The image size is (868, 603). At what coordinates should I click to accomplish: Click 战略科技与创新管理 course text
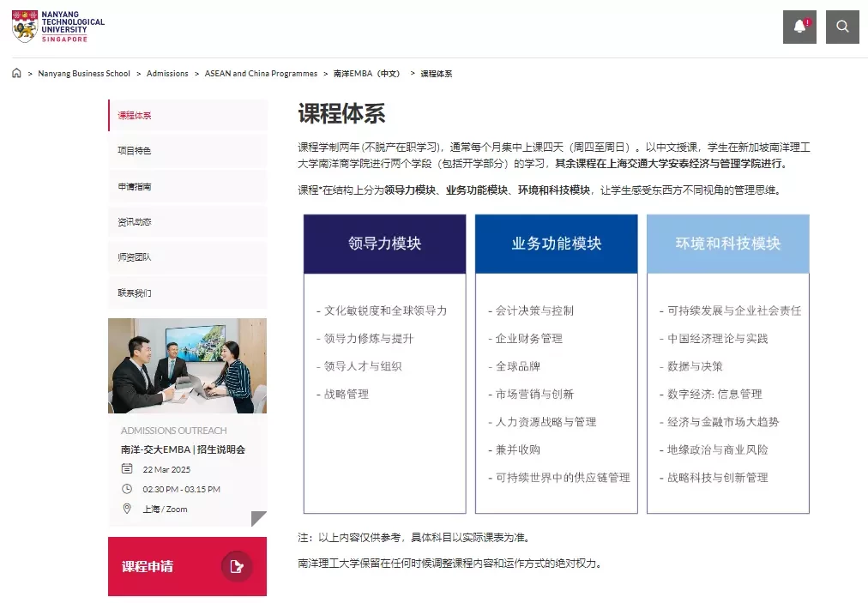click(x=717, y=477)
